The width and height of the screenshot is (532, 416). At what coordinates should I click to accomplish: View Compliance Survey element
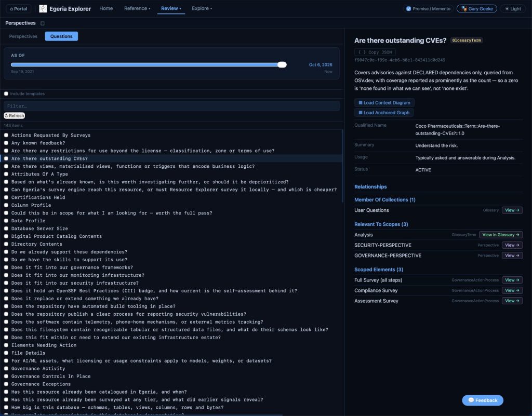click(512, 290)
